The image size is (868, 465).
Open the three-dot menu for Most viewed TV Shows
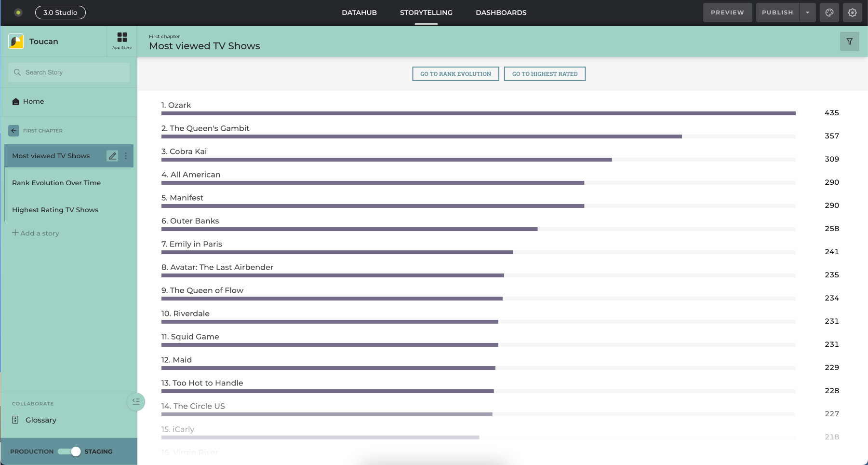(126, 156)
